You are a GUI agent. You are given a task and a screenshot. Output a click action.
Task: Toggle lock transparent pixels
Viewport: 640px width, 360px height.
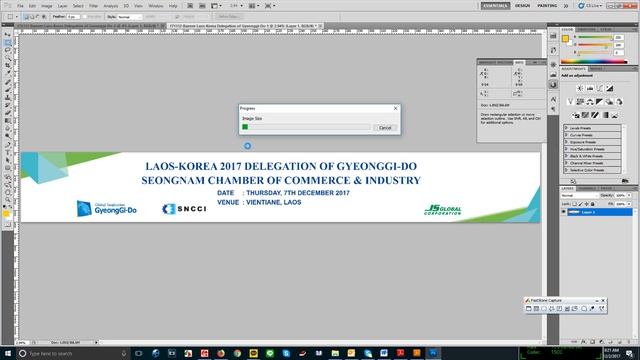[574, 204]
